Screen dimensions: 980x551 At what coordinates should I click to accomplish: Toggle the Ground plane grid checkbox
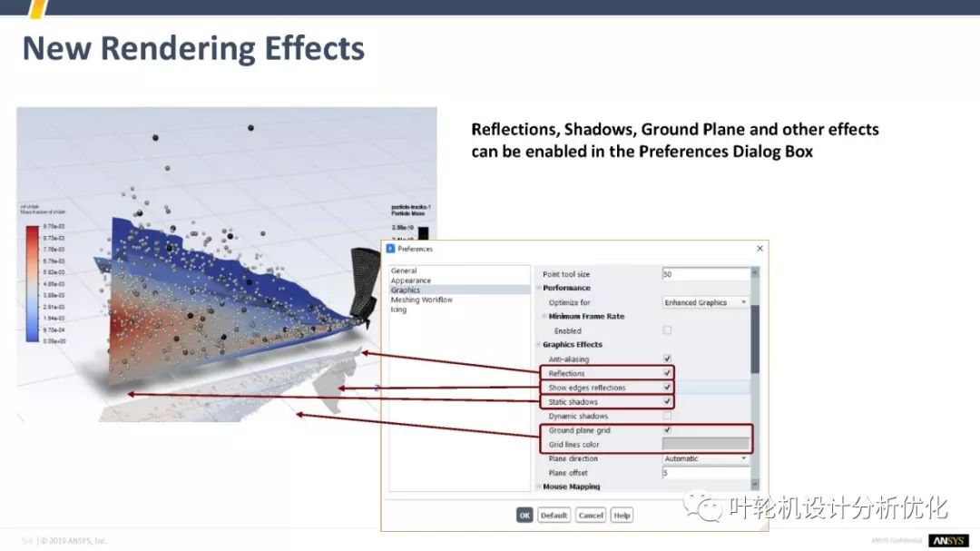click(668, 430)
